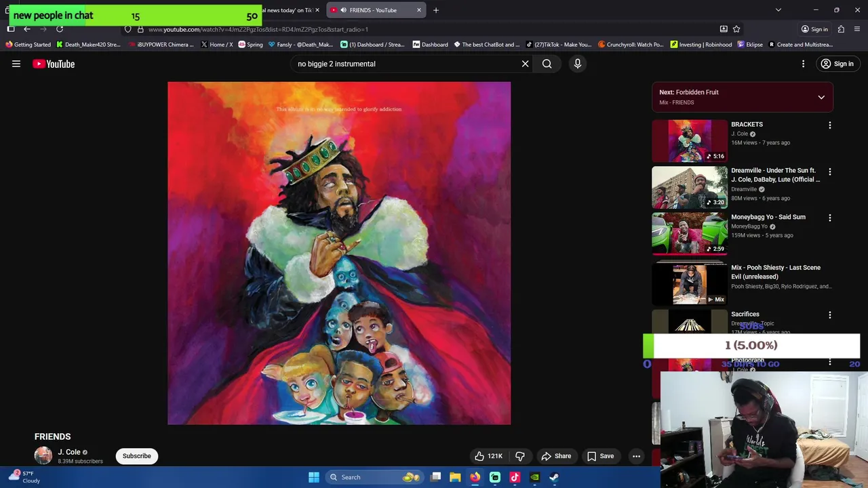Click the taskbar Search box
The image size is (868, 488).
coord(373,477)
